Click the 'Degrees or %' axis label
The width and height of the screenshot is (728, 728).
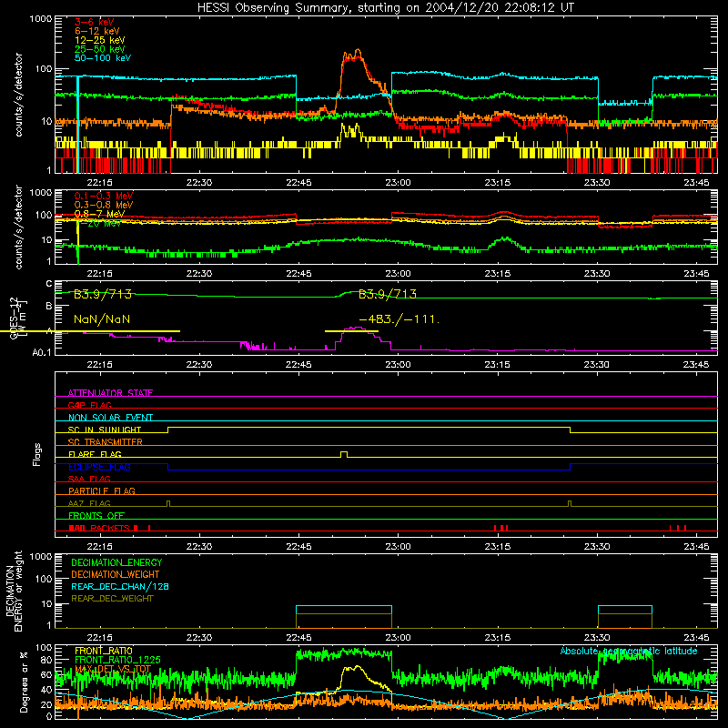pyautogui.click(x=24, y=682)
